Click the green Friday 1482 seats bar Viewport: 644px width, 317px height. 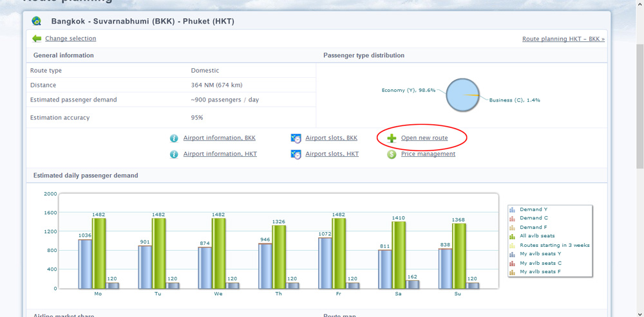click(x=339, y=253)
